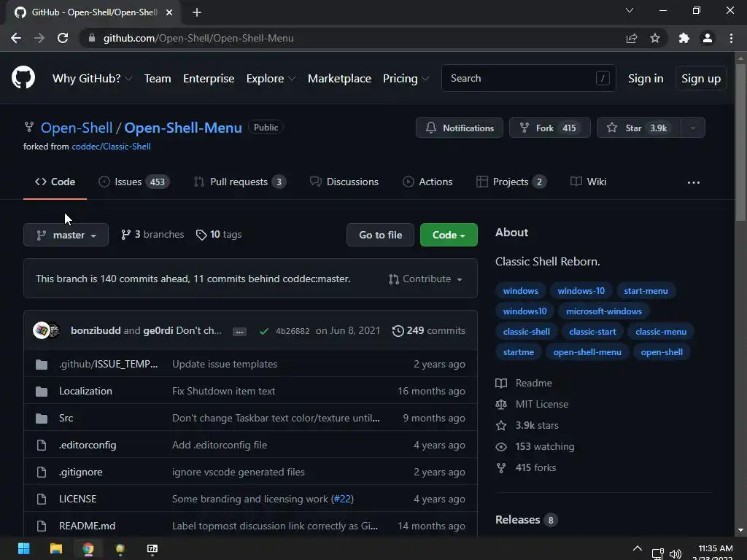View the 10 tags link

(219, 235)
